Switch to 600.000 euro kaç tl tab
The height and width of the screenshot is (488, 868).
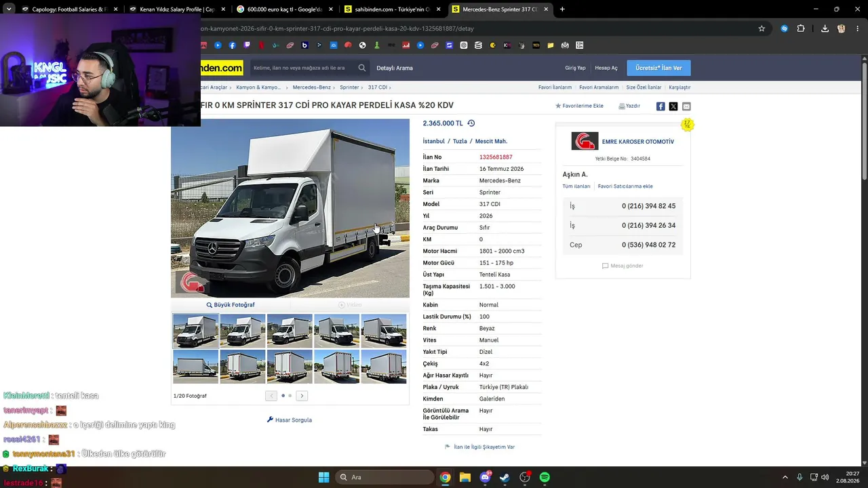pos(285,9)
